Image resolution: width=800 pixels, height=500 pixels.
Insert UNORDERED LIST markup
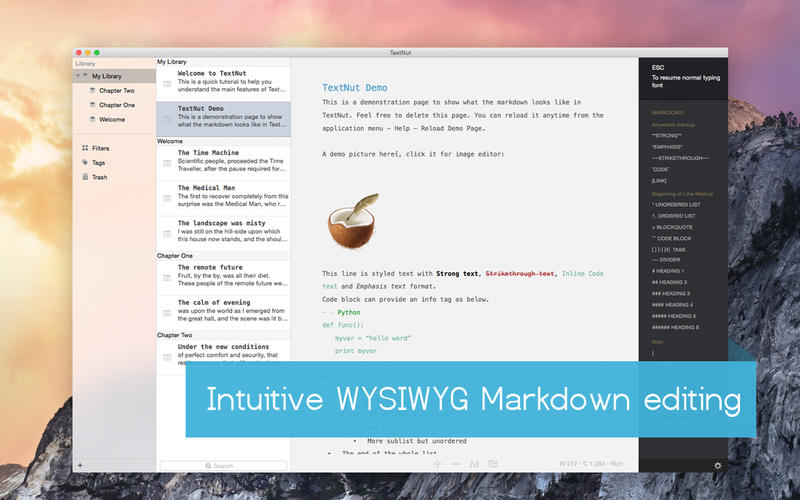[x=676, y=205]
